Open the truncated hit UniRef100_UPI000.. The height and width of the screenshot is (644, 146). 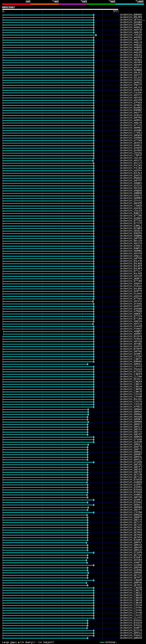point(132,20)
